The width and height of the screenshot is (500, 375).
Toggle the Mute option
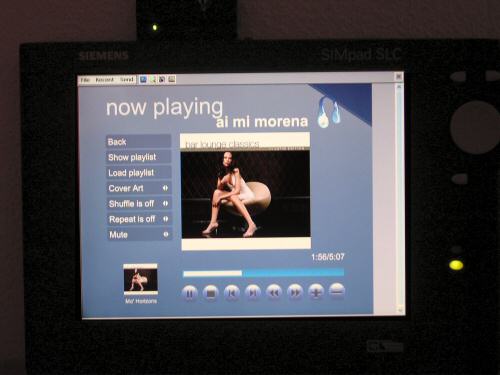point(139,235)
